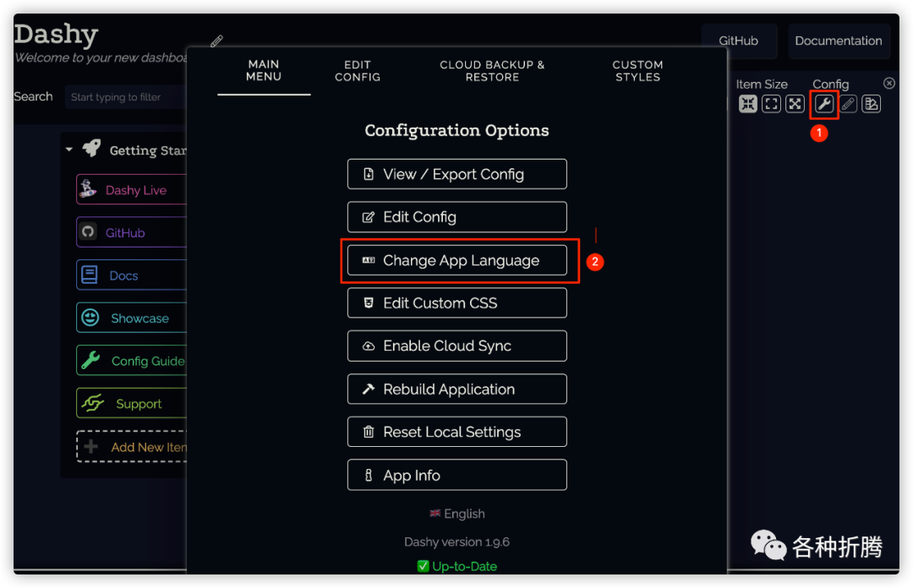Click View / Export Config button
Image resolution: width=913 pixels, height=588 pixels.
tap(457, 174)
